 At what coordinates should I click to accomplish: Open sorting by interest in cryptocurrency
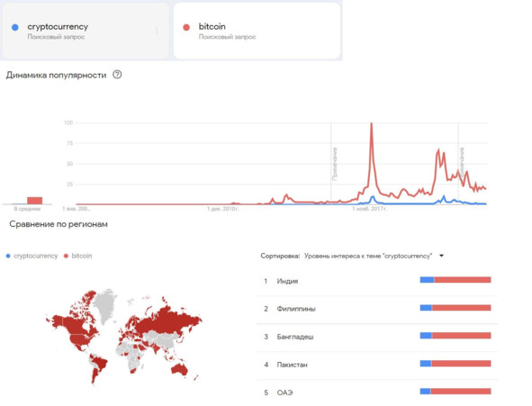coord(368,256)
